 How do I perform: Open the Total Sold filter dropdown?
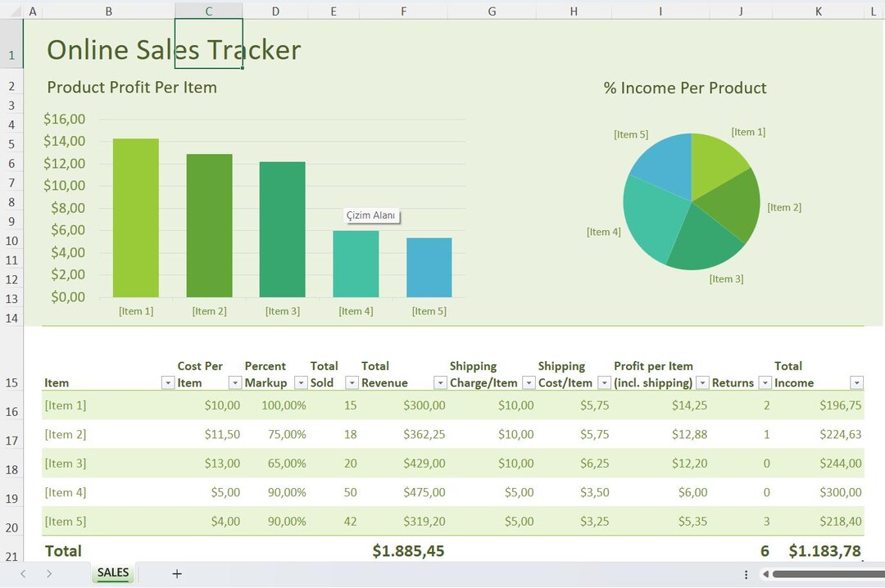click(x=352, y=382)
